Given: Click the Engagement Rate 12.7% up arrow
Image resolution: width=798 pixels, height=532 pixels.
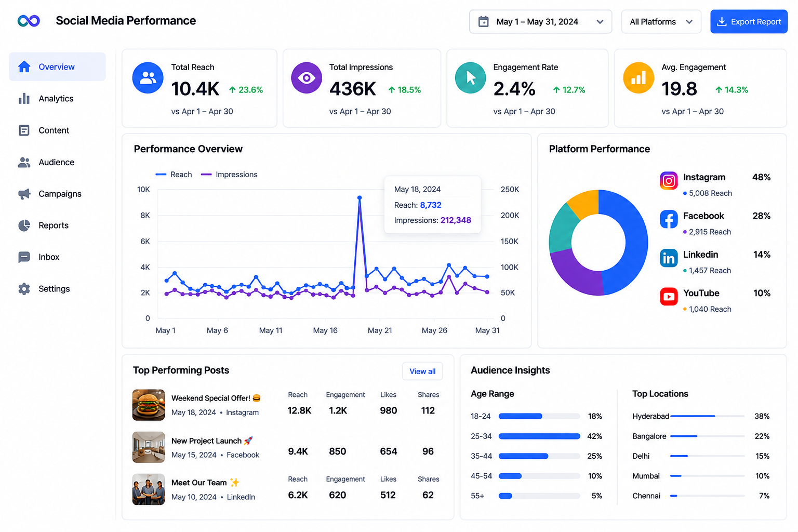Looking at the screenshot, I should [556, 90].
